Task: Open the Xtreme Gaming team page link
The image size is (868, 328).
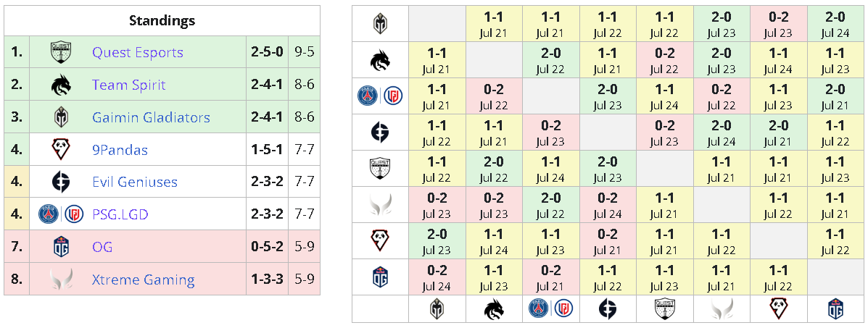Action: click(x=144, y=279)
